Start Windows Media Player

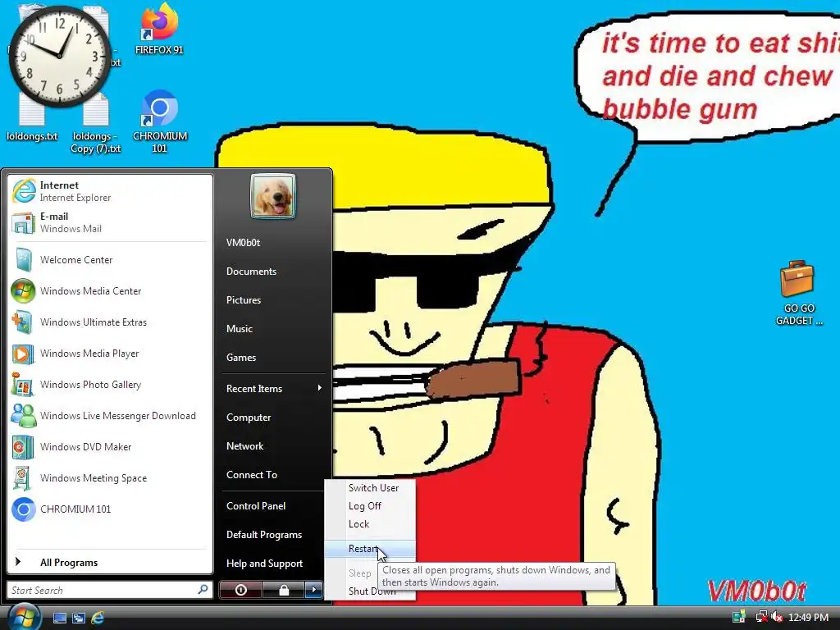[x=109, y=354]
